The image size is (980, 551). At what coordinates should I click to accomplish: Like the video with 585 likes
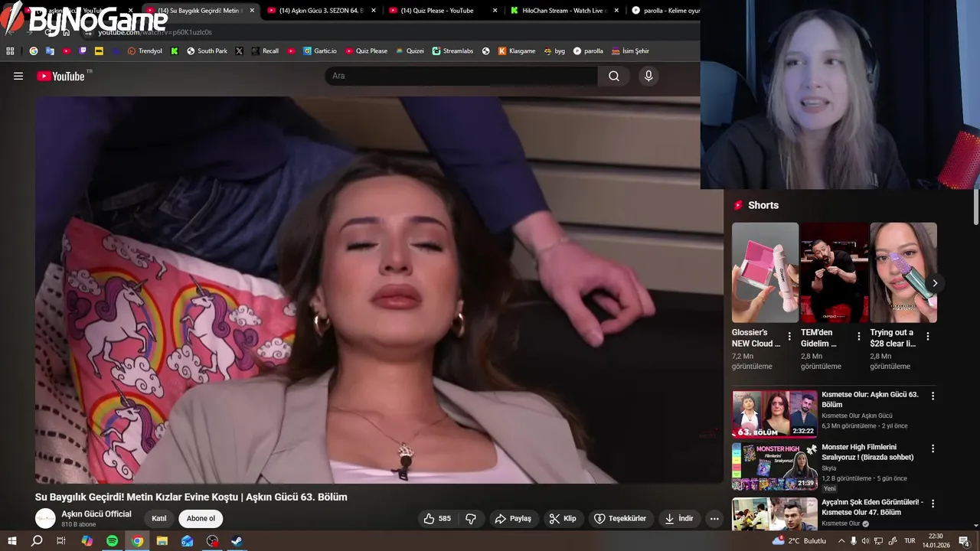tap(437, 519)
